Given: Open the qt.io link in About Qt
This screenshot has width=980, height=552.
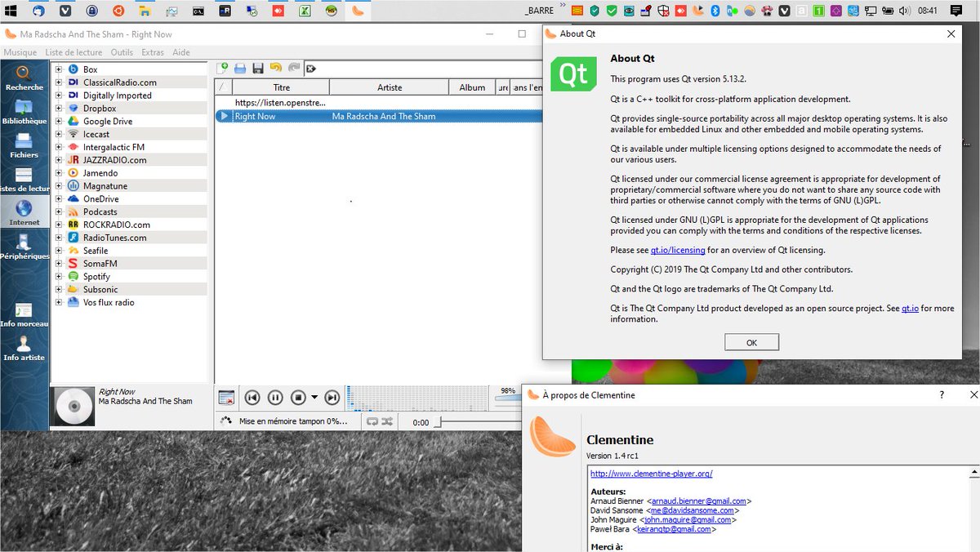Looking at the screenshot, I should pyautogui.click(x=910, y=309).
